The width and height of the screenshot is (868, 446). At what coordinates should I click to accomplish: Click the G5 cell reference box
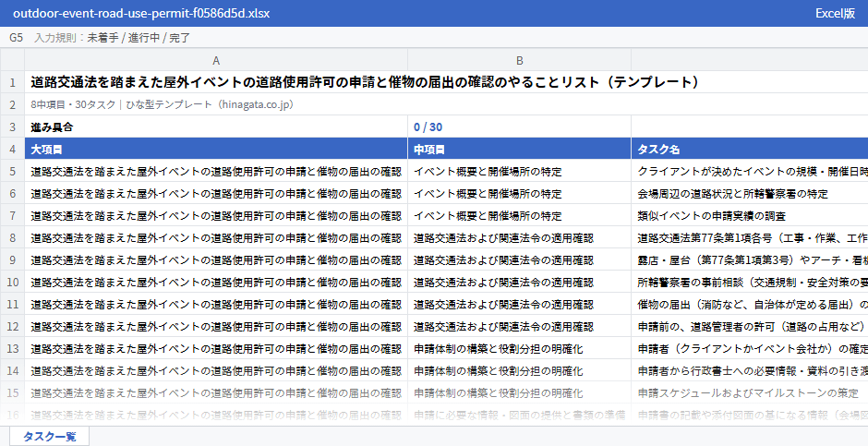16,37
